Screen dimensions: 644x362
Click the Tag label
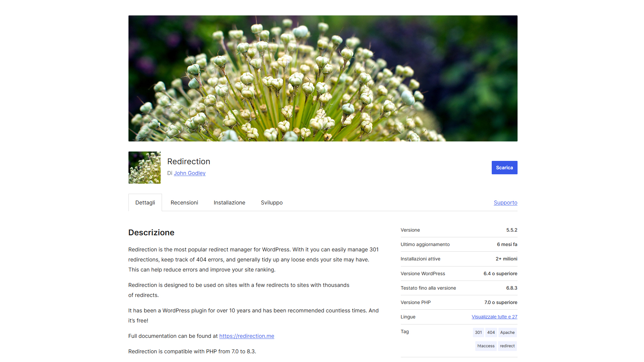405,331
